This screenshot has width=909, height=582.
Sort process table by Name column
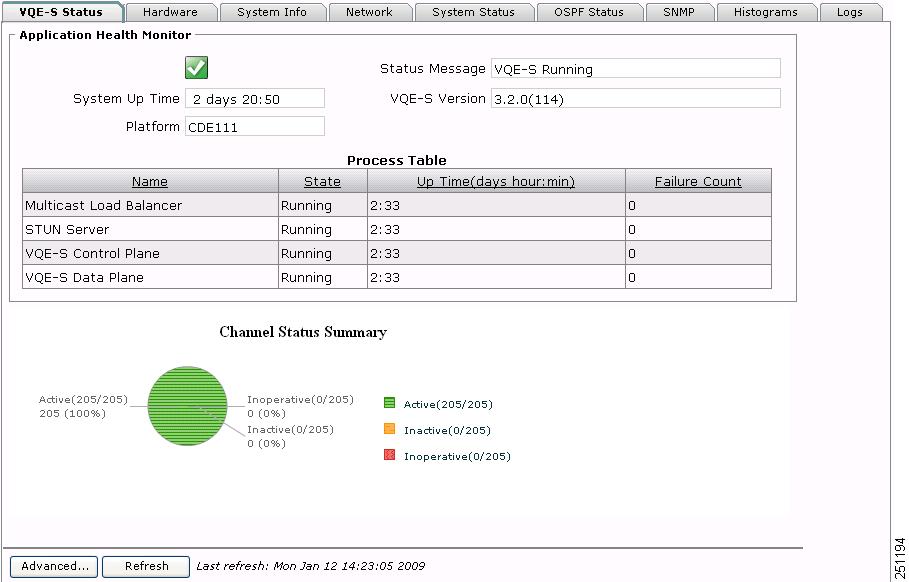point(150,181)
